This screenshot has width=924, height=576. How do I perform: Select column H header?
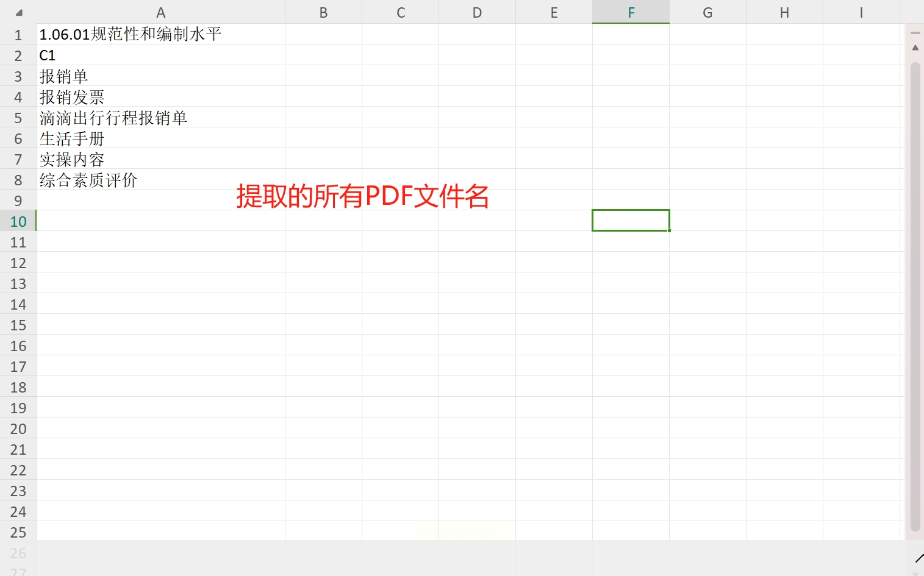(784, 12)
